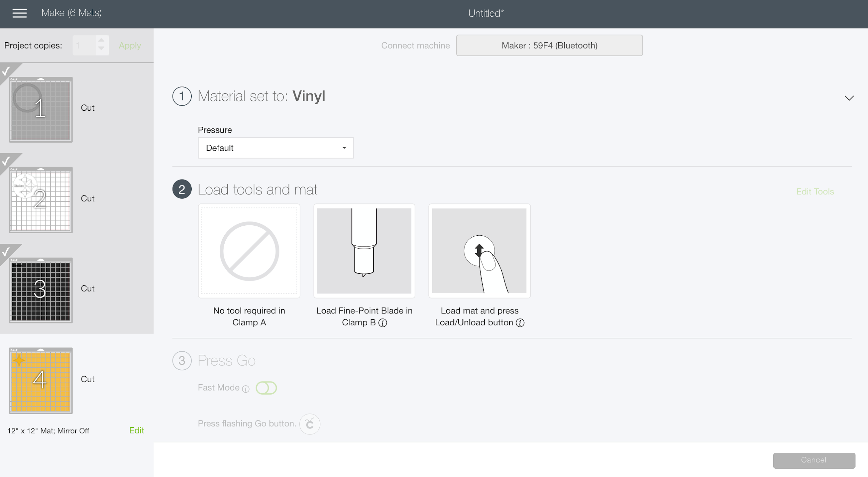Viewport: 868px width, 477px height.
Task: Collapse the Material set to section
Action: [x=849, y=98]
